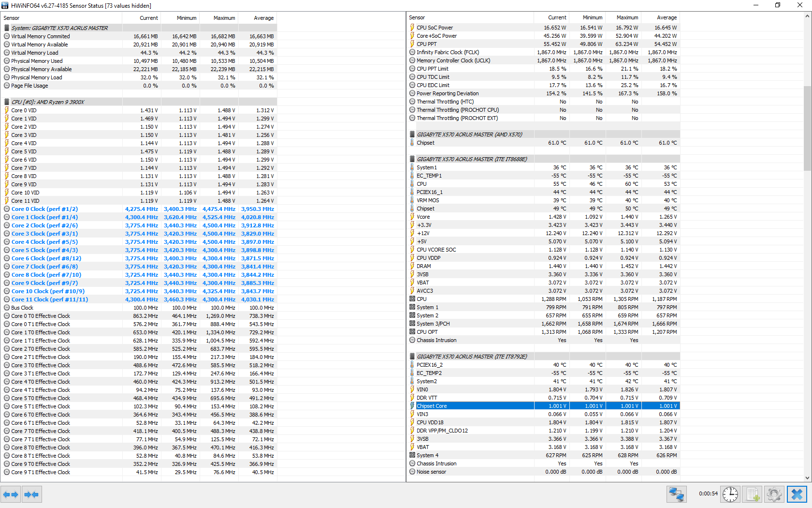This screenshot has width=812, height=508.
Task: Select the CPU [#0]: AMD Ryzen 9 3900X group row
Action: 139,102
